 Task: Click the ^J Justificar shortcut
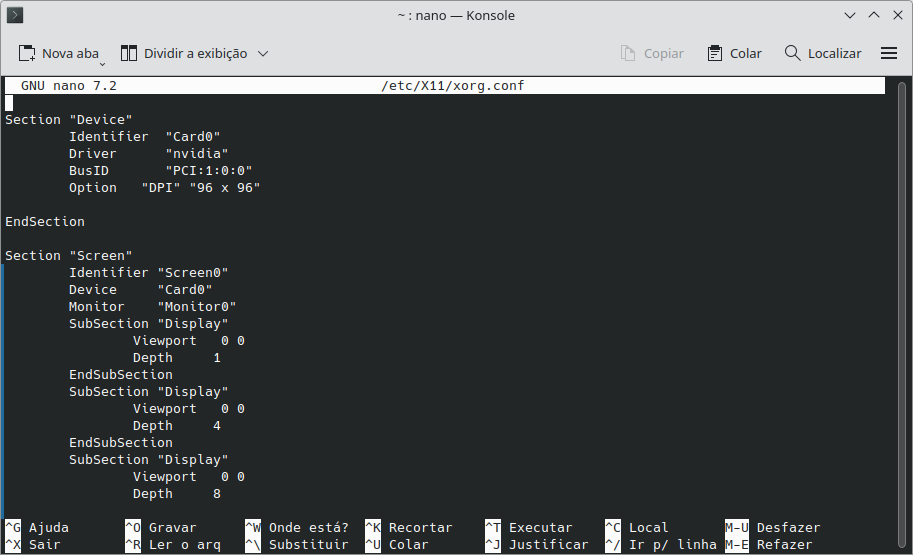[x=537, y=545]
